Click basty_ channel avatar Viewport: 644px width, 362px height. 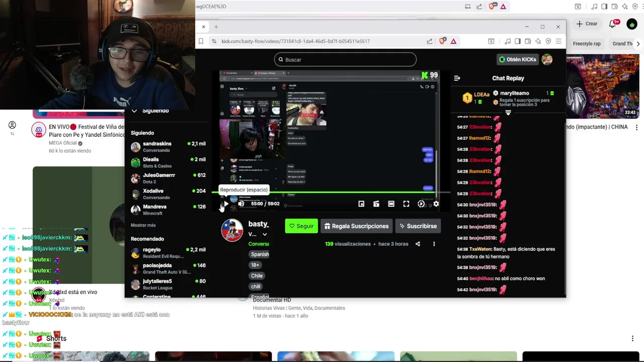tap(232, 230)
